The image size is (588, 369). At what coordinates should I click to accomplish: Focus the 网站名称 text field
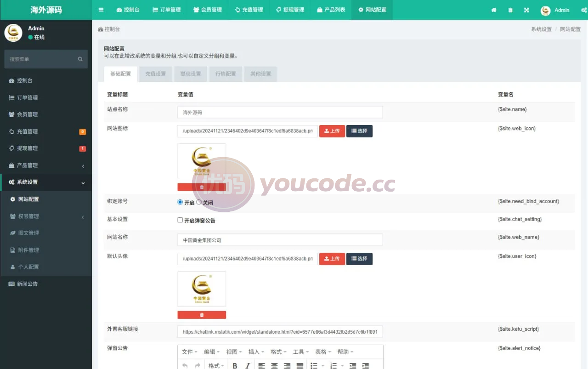pyautogui.click(x=280, y=240)
